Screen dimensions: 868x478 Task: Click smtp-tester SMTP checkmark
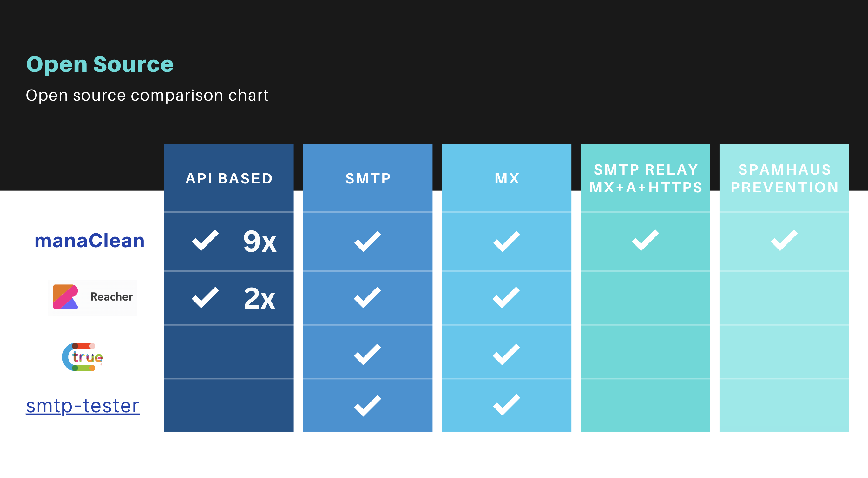point(368,406)
